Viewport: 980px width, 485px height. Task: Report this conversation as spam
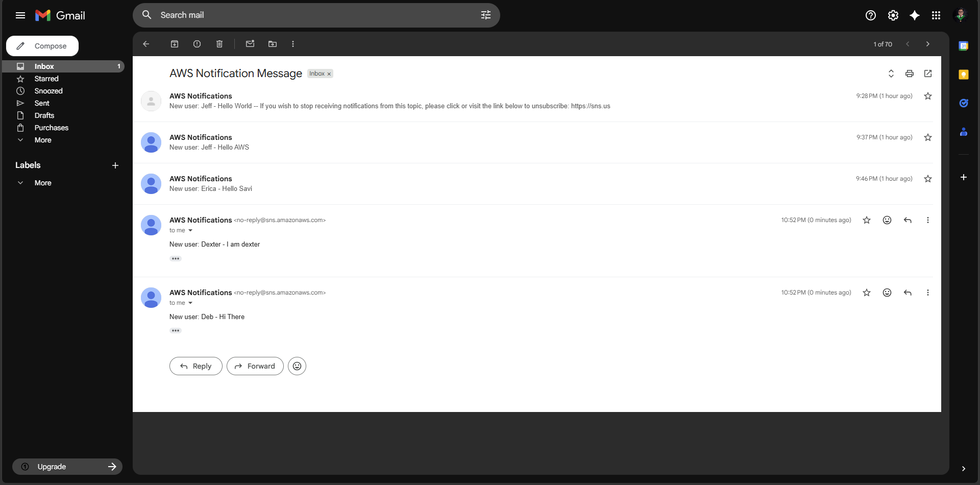pos(197,44)
